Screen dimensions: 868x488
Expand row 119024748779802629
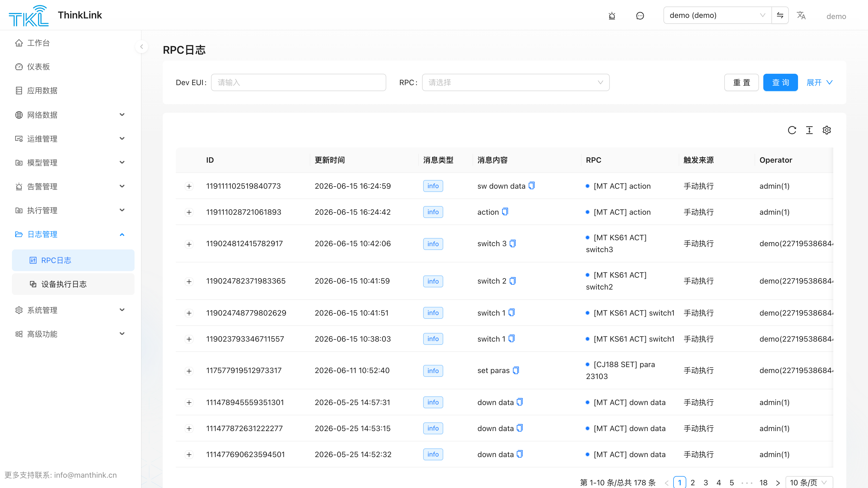[x=189, y=313]
